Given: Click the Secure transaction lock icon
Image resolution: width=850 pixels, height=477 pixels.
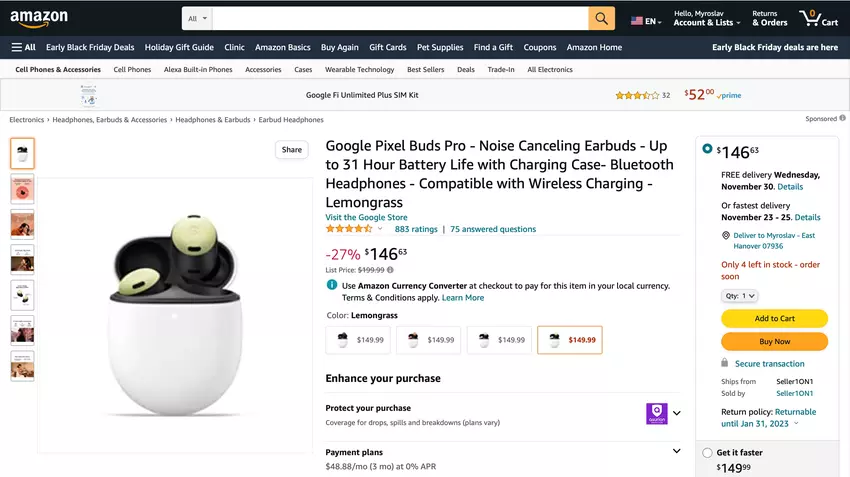Looking at the screenshot, I should pyautogui.click(x=725, y=364).
